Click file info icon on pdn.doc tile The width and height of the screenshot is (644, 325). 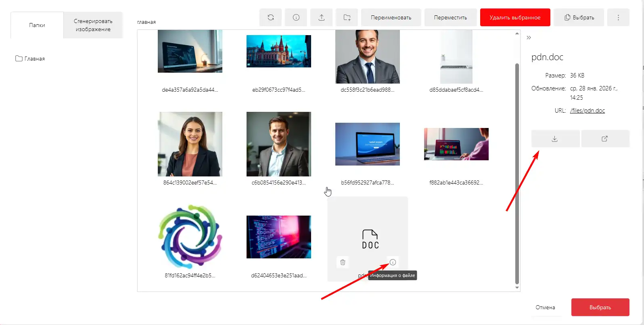pos(393,262)
